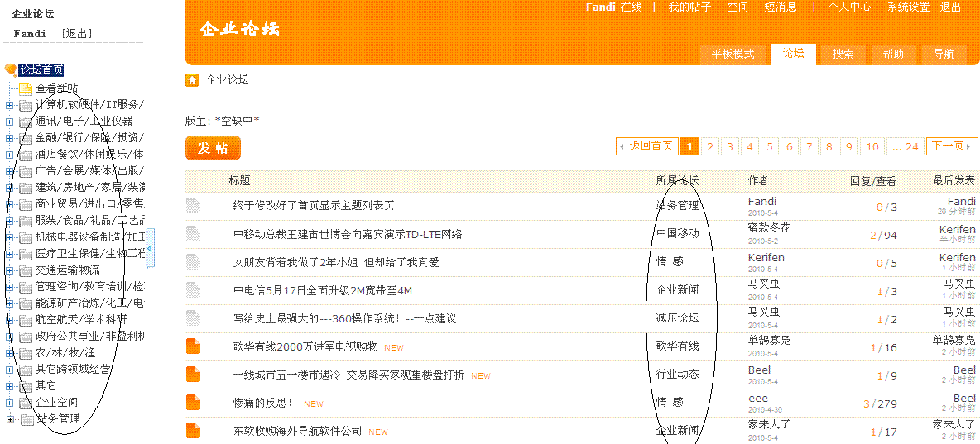Click topic icon for 写给史上最强大的 post

193,318
